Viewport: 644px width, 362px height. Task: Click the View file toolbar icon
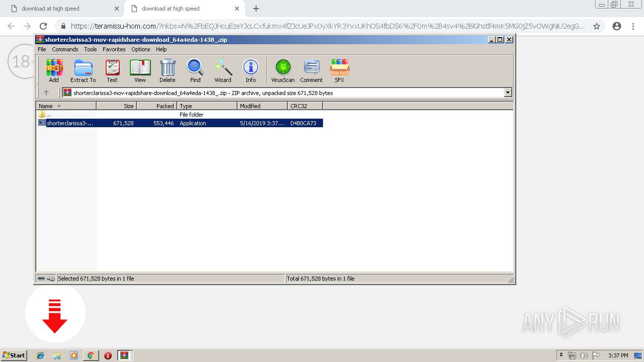140,70
